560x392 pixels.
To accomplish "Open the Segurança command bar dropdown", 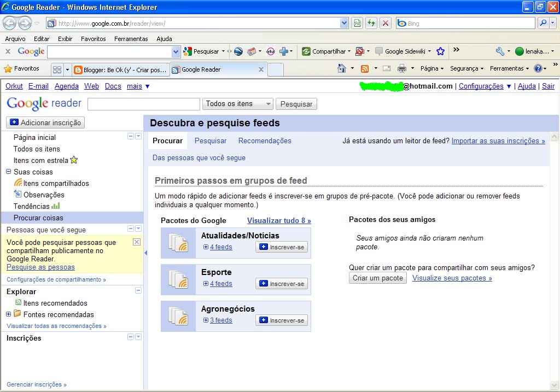I will pyautogui.click(x=466, y=68).
